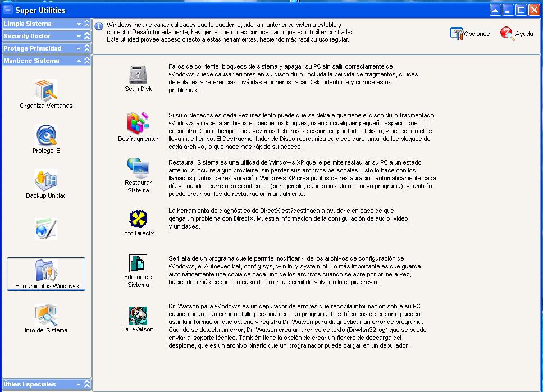
Task: Click the blue info icon beside description
Action: (99, 26)
